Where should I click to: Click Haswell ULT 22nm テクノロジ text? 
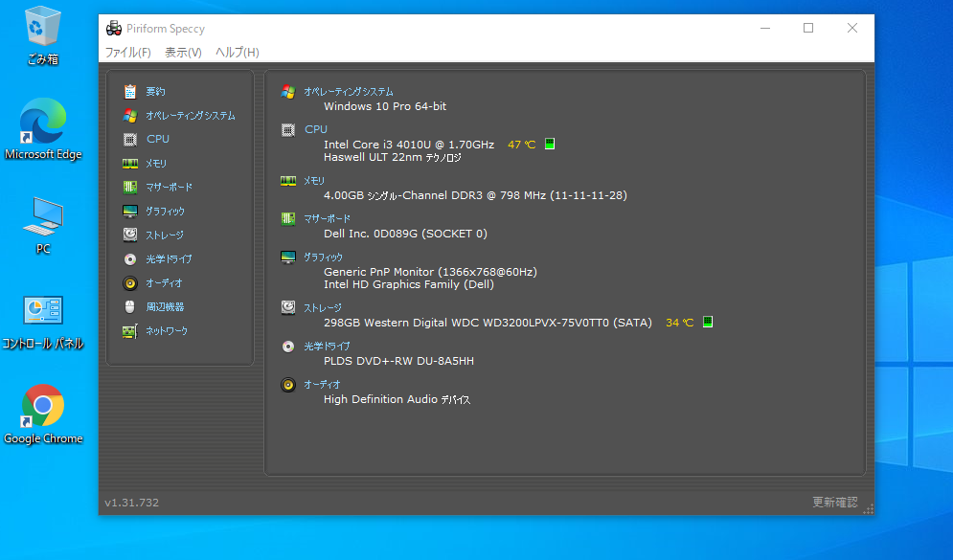(x=393, y=157)
